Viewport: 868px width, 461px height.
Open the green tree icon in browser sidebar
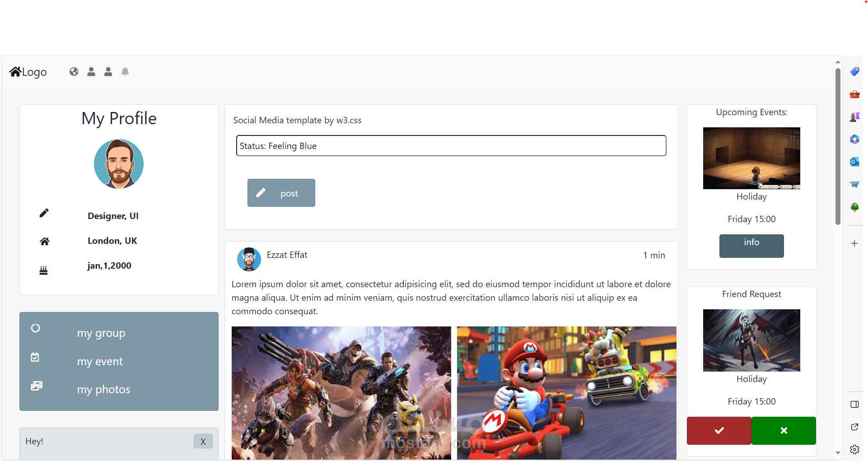[854, 207]
